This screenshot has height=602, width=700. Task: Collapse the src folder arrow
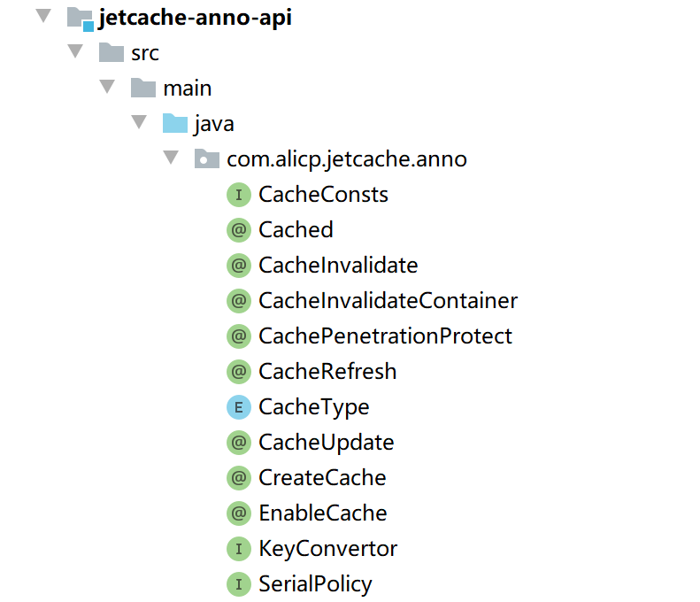pyautogui.click(x=75, y=52)
